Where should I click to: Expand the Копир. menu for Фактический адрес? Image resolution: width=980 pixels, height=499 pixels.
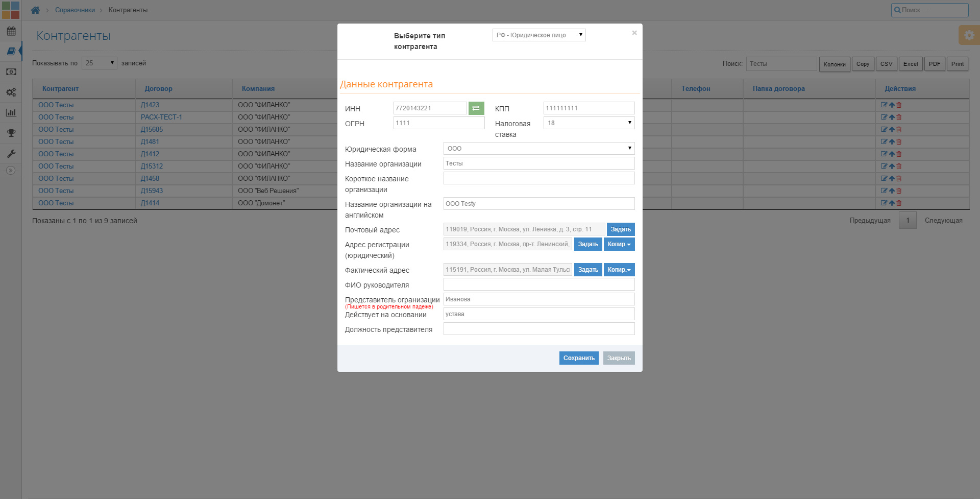coord(619,270)
